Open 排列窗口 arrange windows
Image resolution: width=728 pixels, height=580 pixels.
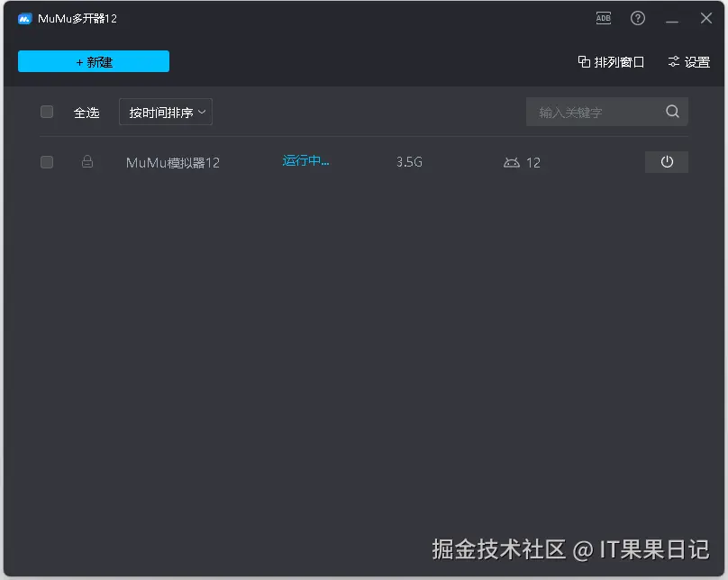coord(611,62)
